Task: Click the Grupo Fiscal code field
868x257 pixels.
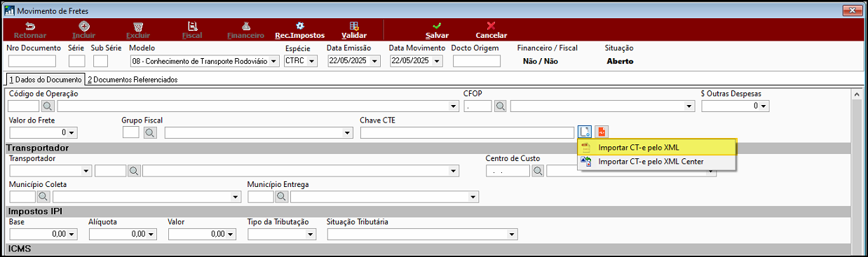Action: click(131, 132)
